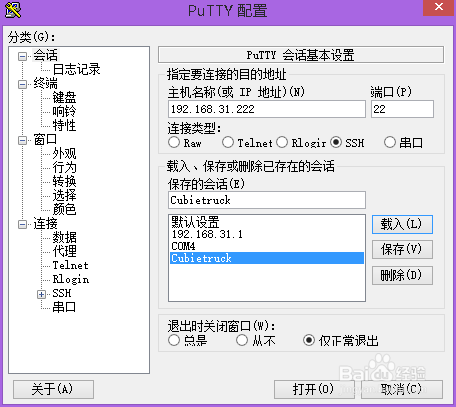Select SSH connection type
This screenshot has width=456, height=407.
pos(336,142)
